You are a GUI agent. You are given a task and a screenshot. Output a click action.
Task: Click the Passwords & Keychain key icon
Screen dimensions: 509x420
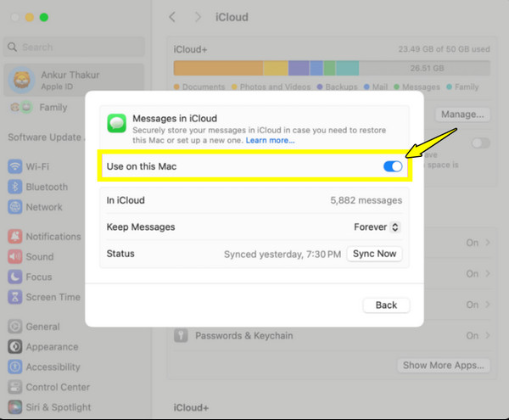181,335
